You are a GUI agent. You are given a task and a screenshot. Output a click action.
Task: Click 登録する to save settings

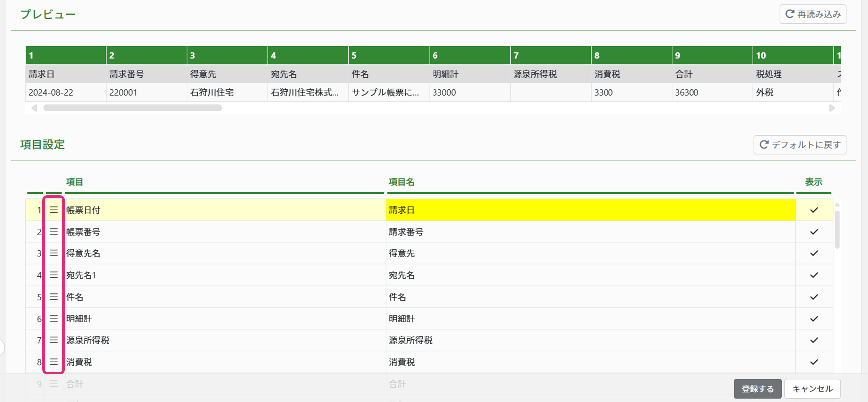coord(757,389)
